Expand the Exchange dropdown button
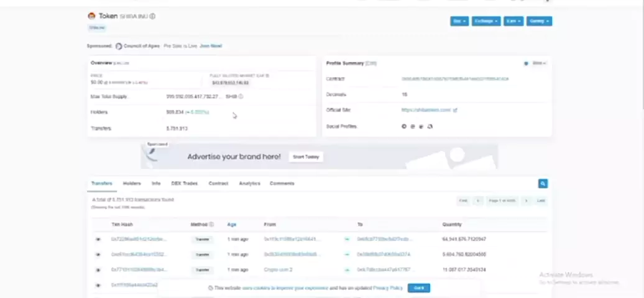The height and width of the screenshot is (298, 644). point(485,21)
